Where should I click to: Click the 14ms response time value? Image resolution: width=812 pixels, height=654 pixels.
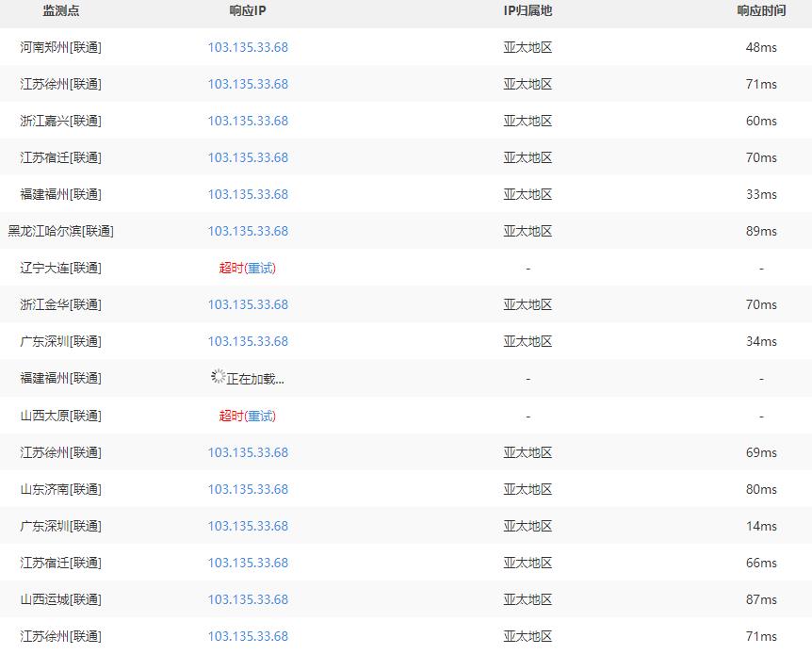(761, 526)
